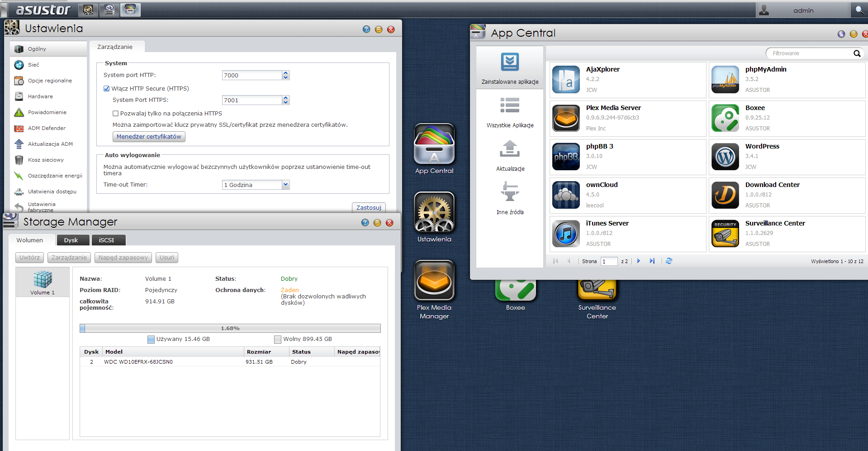The image size is (868, 451).
Task: Open Kosz sieciowy settings
Action: pos(48,160)
